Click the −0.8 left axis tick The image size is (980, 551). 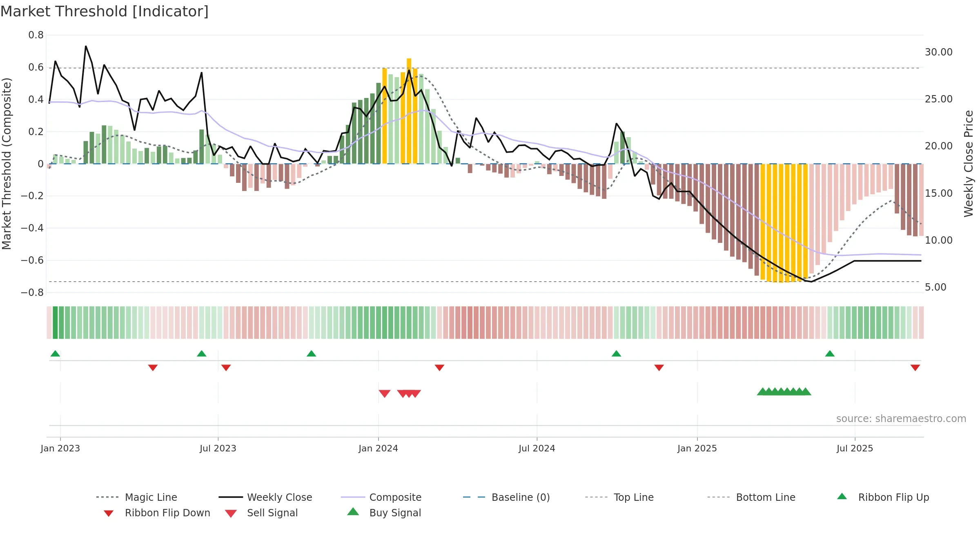tap(32, 293)
